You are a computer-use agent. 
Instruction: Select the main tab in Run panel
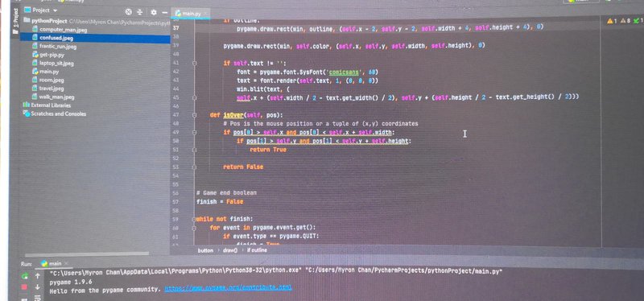(52, 263)
